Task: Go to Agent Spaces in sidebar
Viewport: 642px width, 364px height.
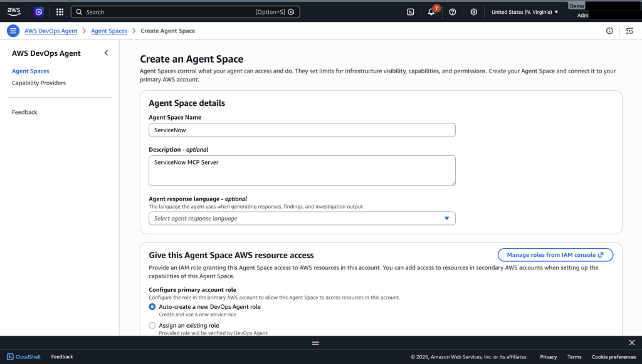Action: pos(30,71)
